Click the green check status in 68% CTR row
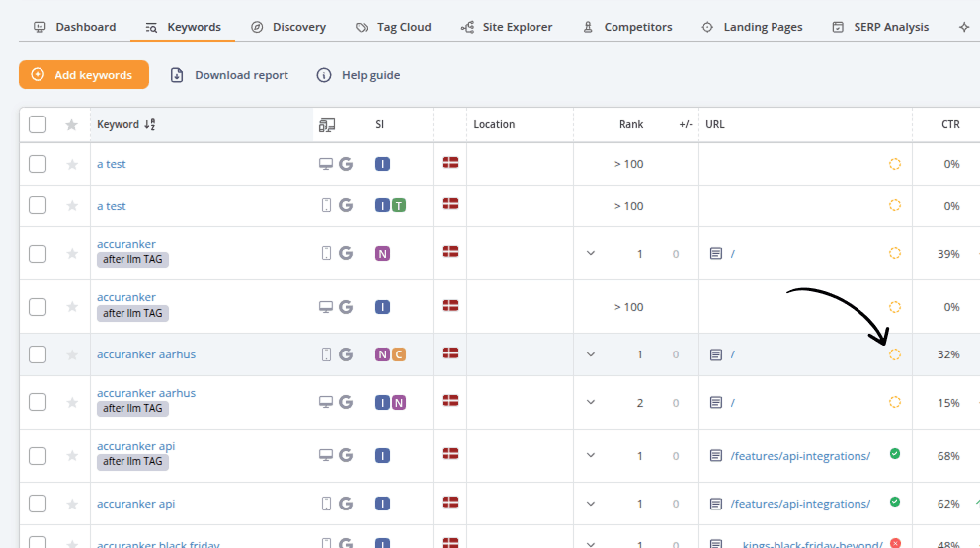 tap(895, 453)
